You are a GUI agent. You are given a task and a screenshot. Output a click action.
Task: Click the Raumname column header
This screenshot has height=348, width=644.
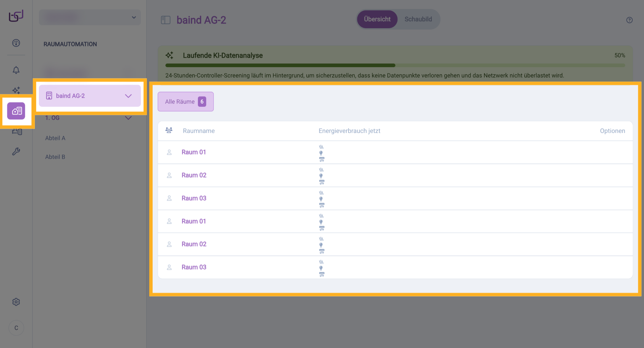click(199, 131)
